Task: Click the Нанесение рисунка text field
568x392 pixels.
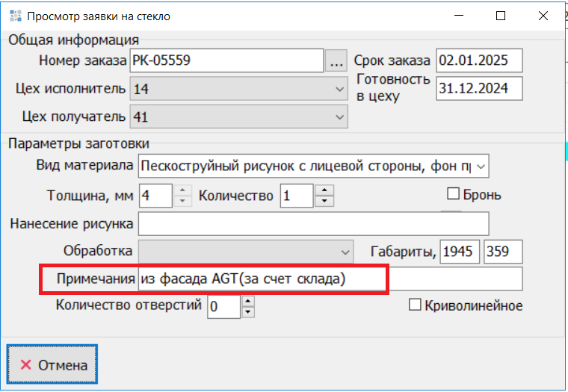Action: coord(312,223)
